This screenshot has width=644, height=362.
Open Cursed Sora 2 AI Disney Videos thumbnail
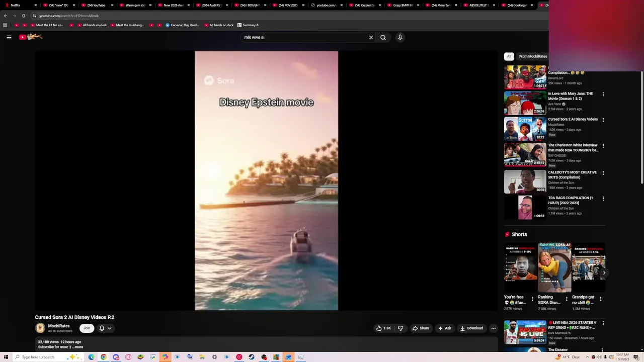tap(525, 129)
